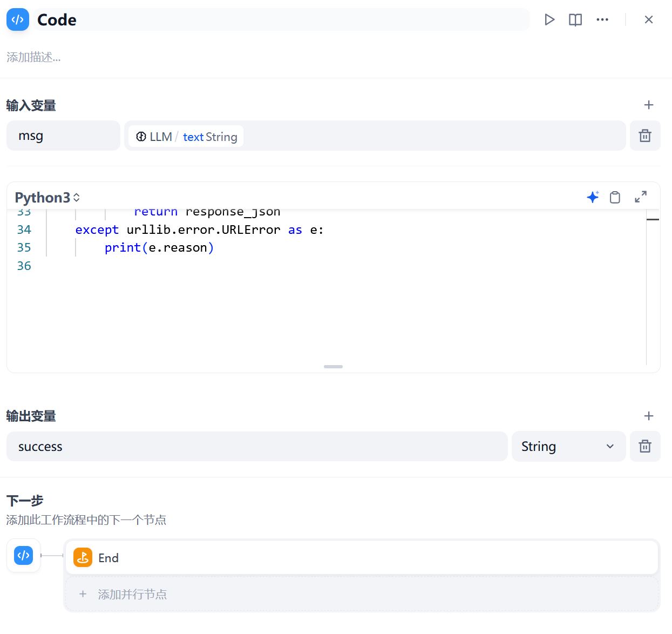Edit the msg variable name field

[63, 136]
